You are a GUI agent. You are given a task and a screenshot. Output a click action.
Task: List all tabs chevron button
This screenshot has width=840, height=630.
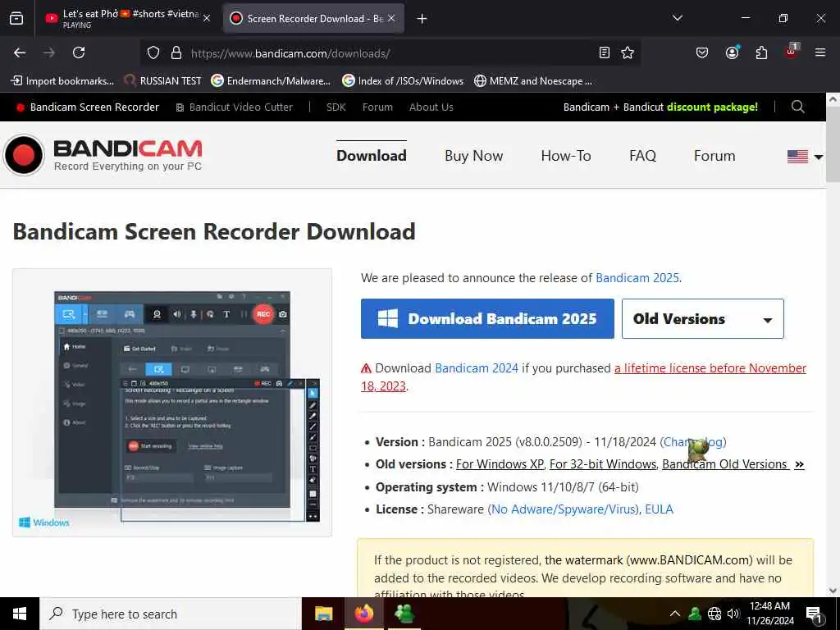click(x=677, y=18)
